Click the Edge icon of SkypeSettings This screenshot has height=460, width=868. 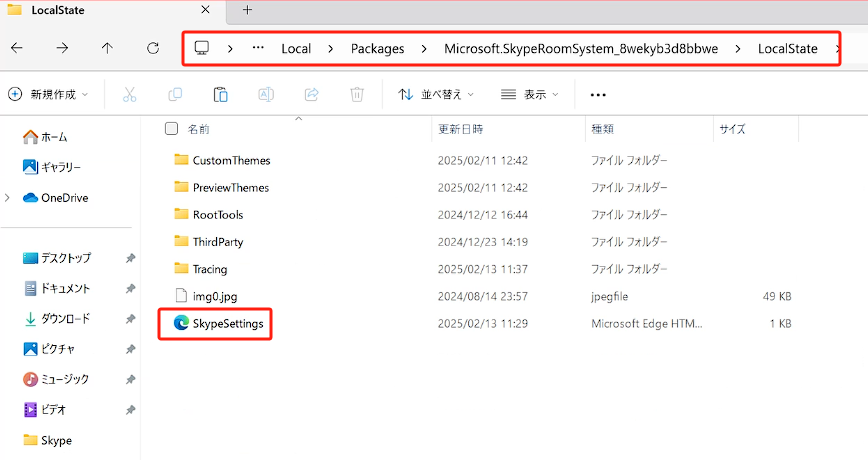(181, 323)
